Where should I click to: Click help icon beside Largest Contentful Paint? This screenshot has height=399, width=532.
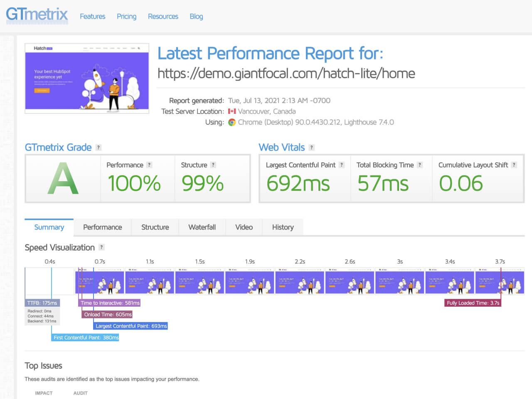coord(342,165)
